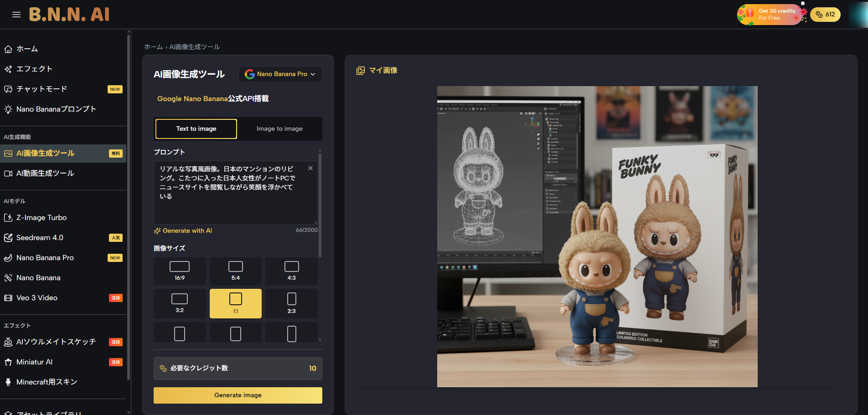Open Veo 3 Video model

click(37, 298)
